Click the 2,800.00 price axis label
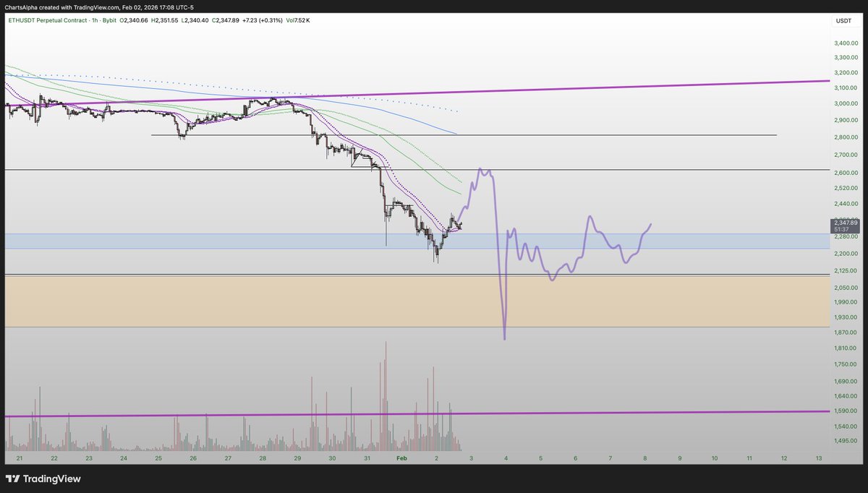 tap(845, 137)
